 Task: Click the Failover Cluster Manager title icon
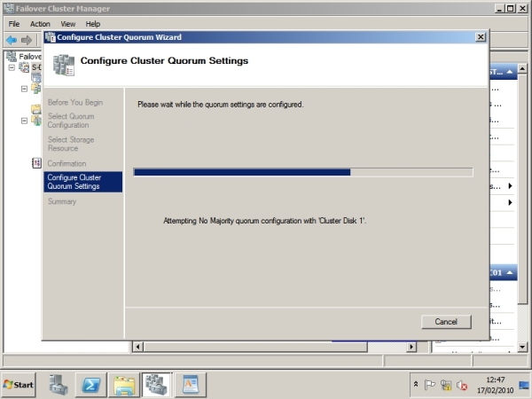9,8
